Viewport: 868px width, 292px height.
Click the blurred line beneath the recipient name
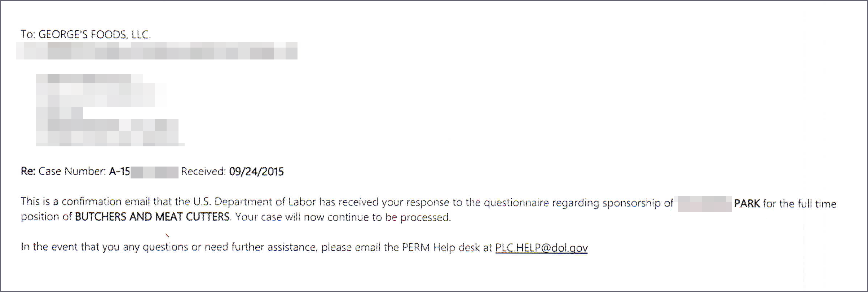click(x=157, y=50)
